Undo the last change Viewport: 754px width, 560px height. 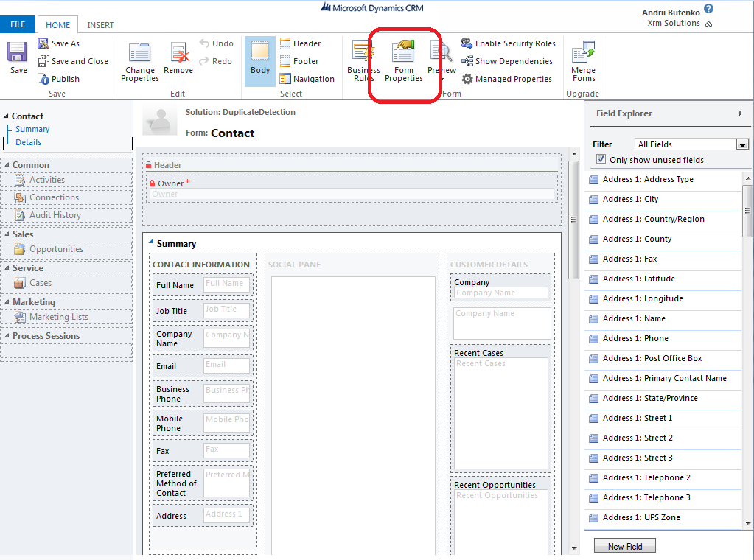coord(217,43)
